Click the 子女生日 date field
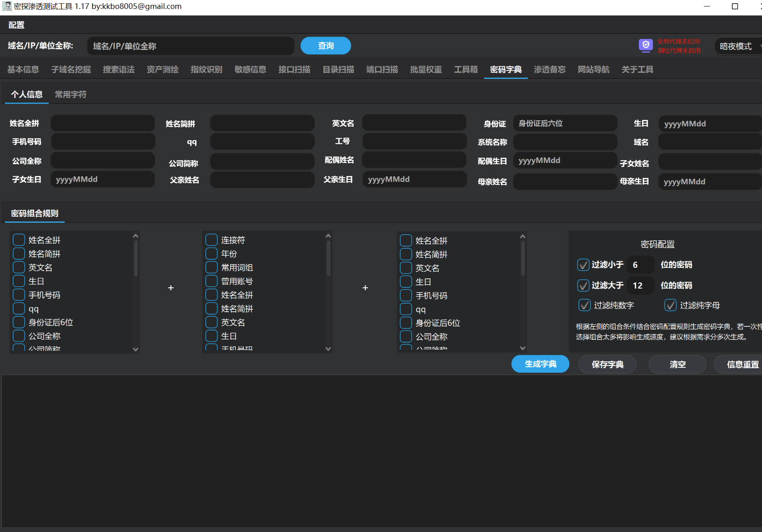Viewport: 762px width, 532px height. (x=102, y=179)
